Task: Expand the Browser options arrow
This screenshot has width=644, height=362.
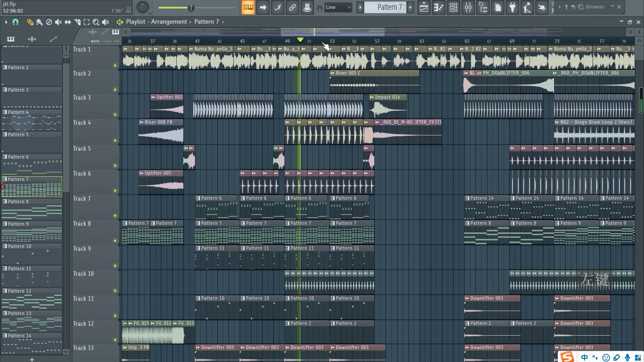Action: 559,7
